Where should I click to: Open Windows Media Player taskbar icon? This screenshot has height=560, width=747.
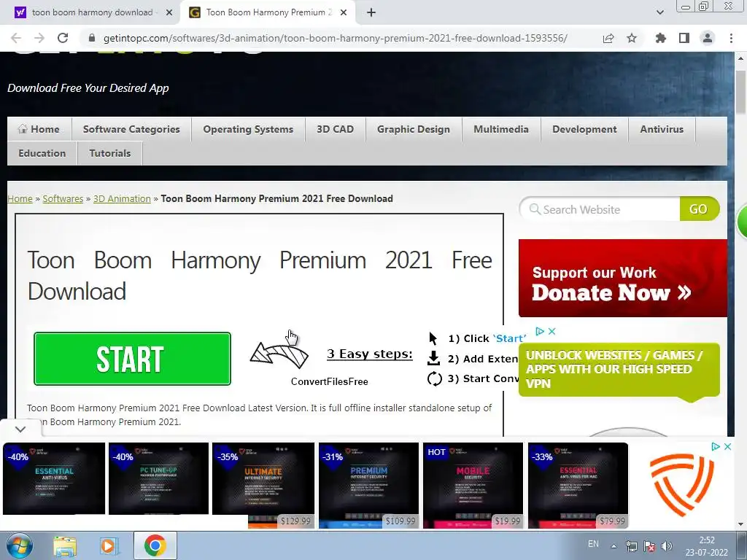[x=109, y=546]
